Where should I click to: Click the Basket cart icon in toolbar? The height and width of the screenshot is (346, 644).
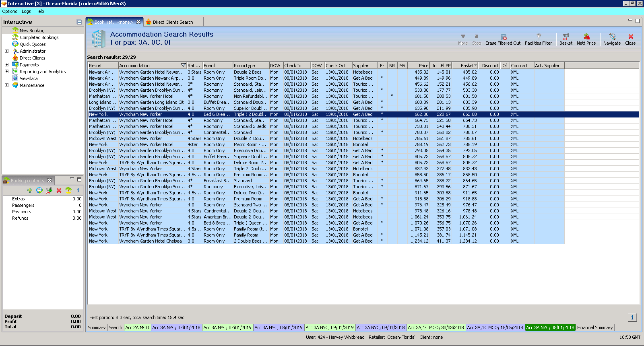[x=566, y=37]
